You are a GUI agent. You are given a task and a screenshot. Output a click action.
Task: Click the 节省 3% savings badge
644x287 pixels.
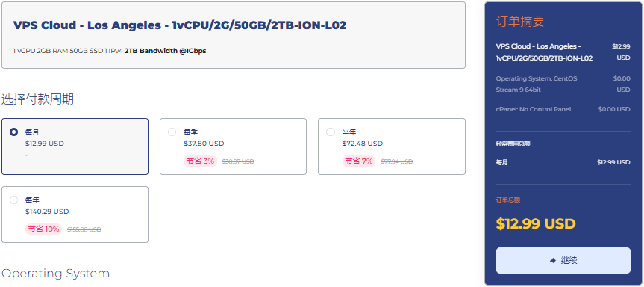pyautogui.click(x=201, y=161)
